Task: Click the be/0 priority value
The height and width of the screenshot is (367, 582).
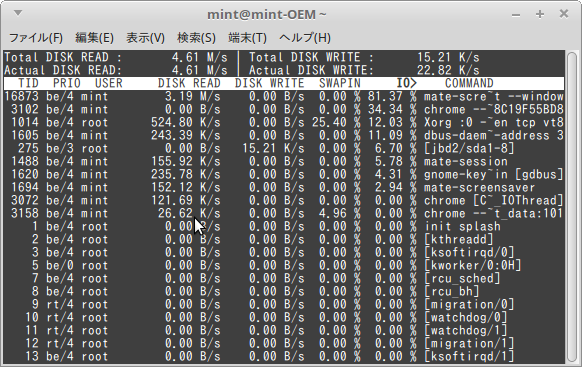Action: click(60, 265)
